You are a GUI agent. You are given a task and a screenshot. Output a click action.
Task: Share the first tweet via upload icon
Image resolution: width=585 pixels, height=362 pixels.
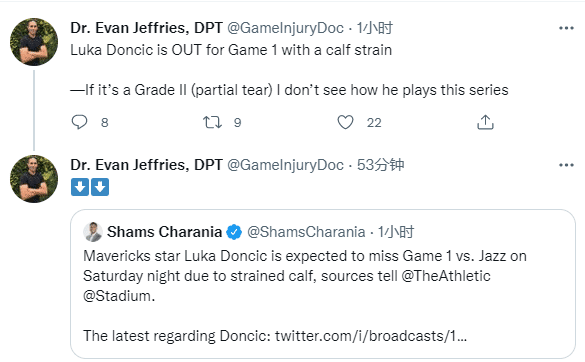point(485,122)
